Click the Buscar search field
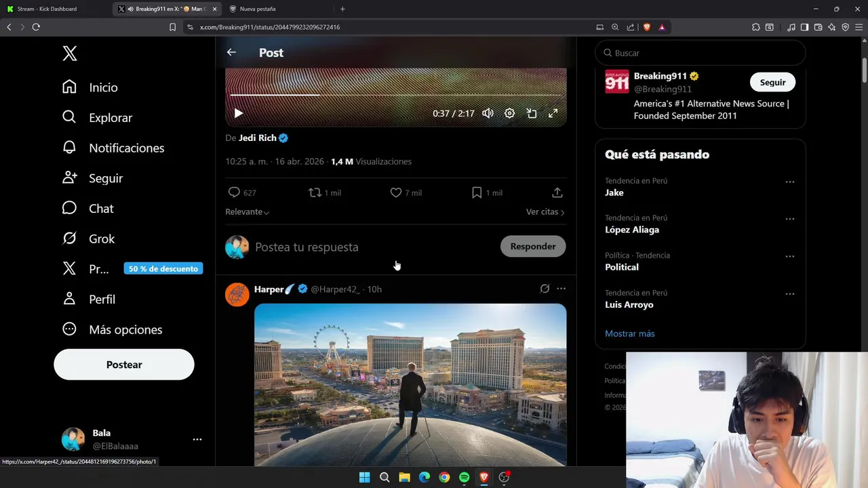Viewport: 868px width, 488px height. point(701,53)
